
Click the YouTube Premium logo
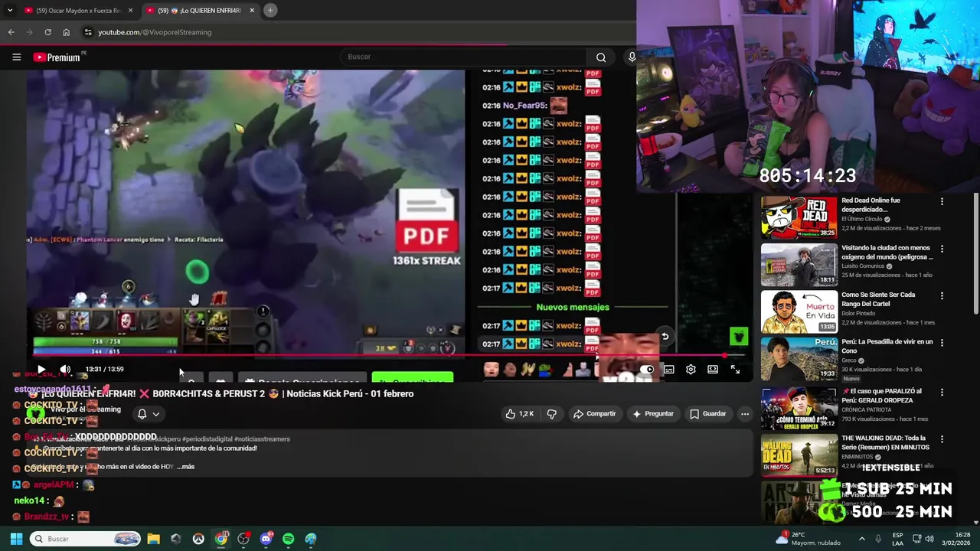(57, 57)
